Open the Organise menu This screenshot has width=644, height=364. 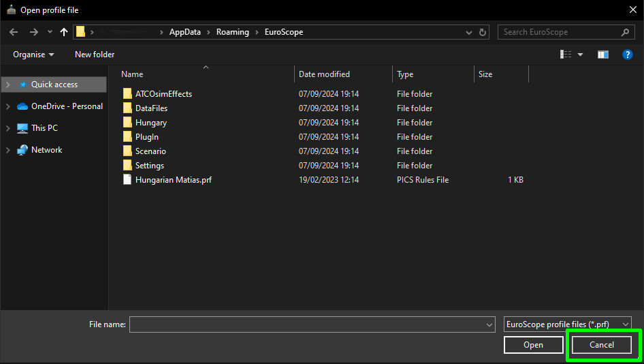pyautogui.click(x=33, y=55)
